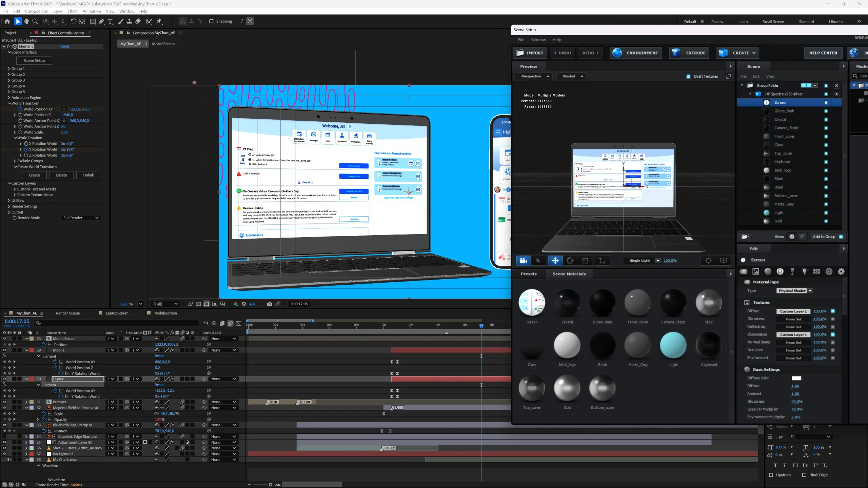868x488 pixels.
Task: Toggle the Draft Textures checkbox
Action: (688, 76)
